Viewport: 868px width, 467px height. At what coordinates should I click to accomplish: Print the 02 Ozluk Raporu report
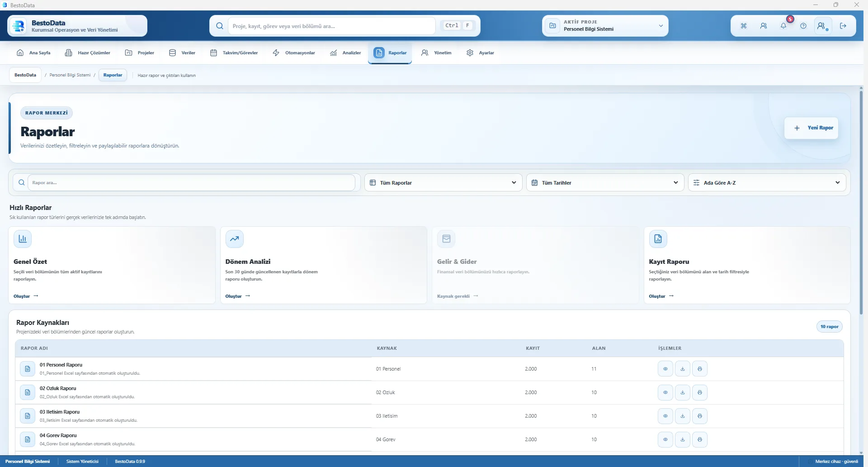point(700,392)
